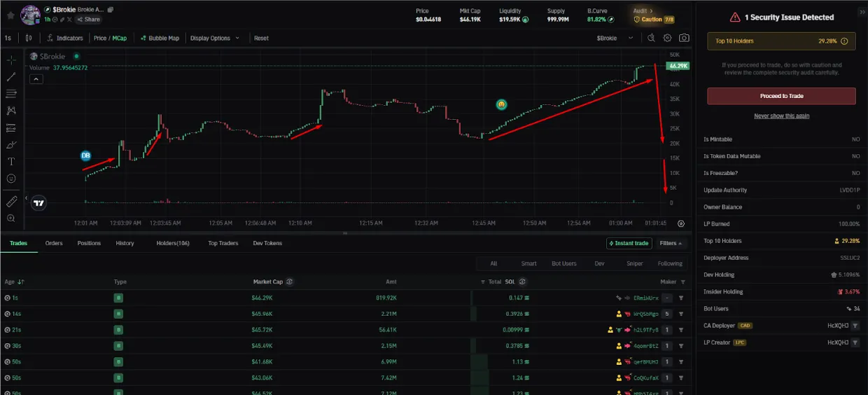Screen dimensions: 868x395
Task: Select the trend line drawing tool
Action: point(11,76)
